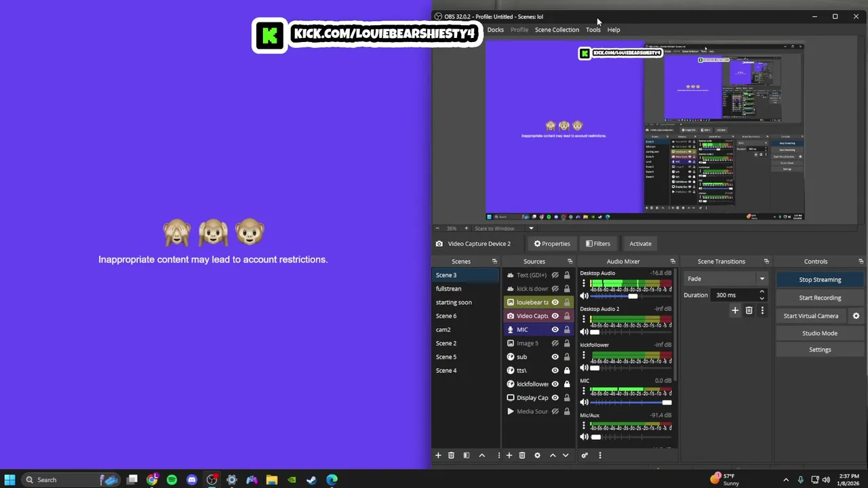Increase transition duration with up stepper
This screenshot has height=488, width=868.
(x=762, y=292)
